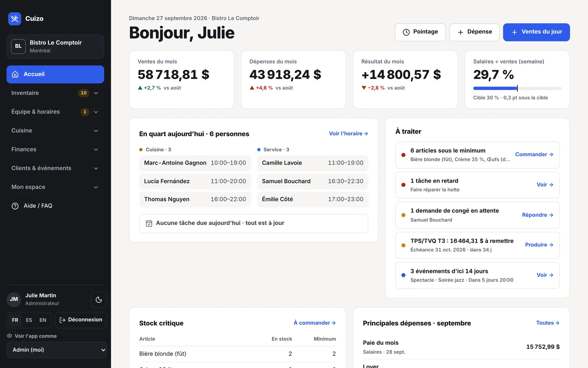Open the Bistro Le Comptoir restaurant selector
588x368 pixels.
(55, 46)
